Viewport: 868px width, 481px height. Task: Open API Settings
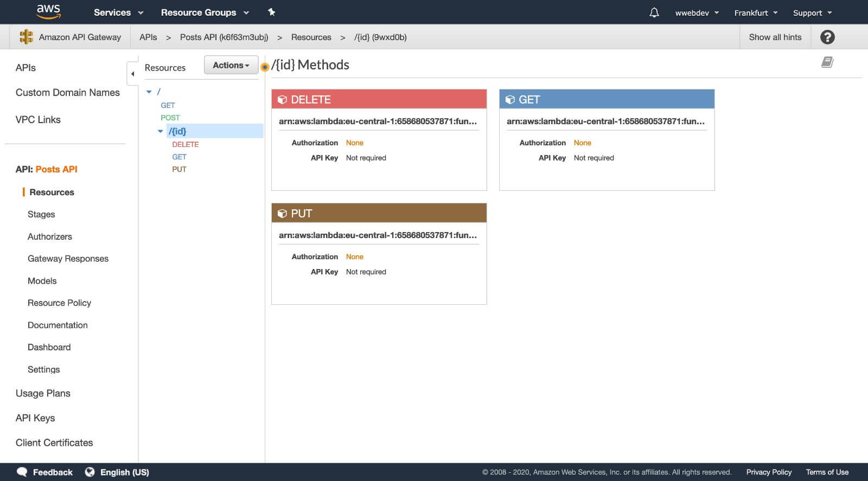tap(43, 369)
